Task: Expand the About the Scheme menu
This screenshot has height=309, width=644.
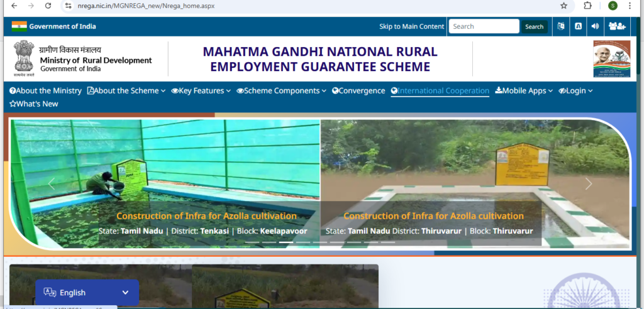Action: (x=126, y=90)
